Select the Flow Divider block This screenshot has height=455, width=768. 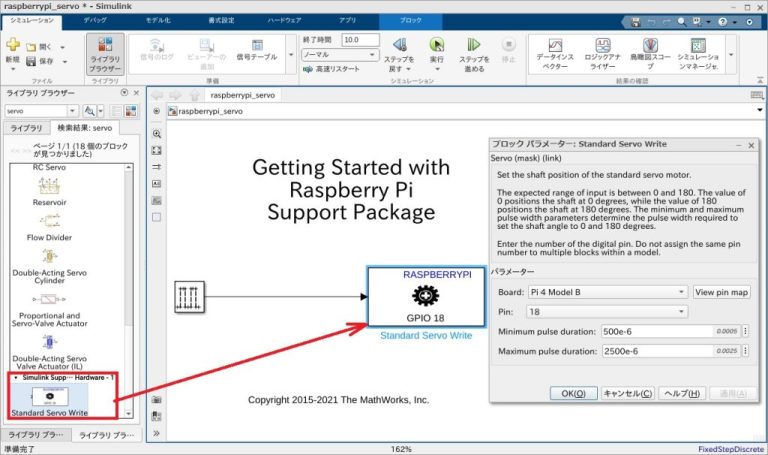49,227
